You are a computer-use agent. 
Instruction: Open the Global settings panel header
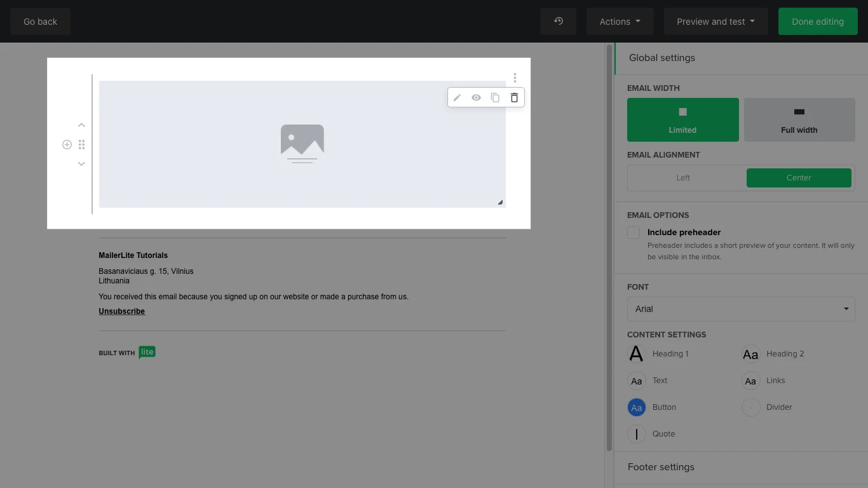pos(662,58)
